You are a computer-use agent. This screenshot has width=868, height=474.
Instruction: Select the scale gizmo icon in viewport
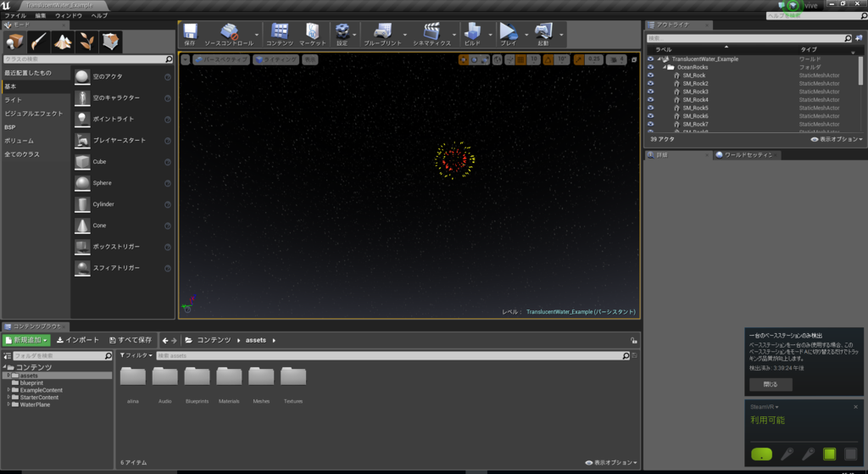[x=484, y=59]
